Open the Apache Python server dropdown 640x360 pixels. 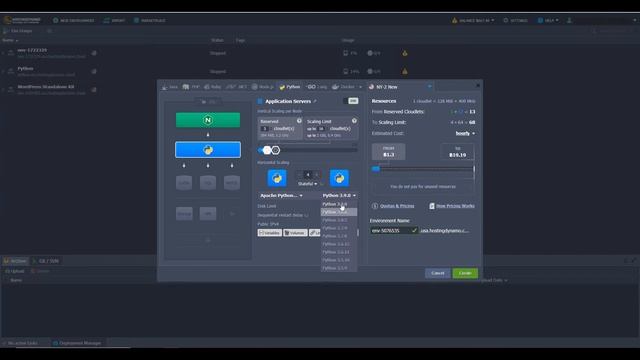tap(282, 196)
